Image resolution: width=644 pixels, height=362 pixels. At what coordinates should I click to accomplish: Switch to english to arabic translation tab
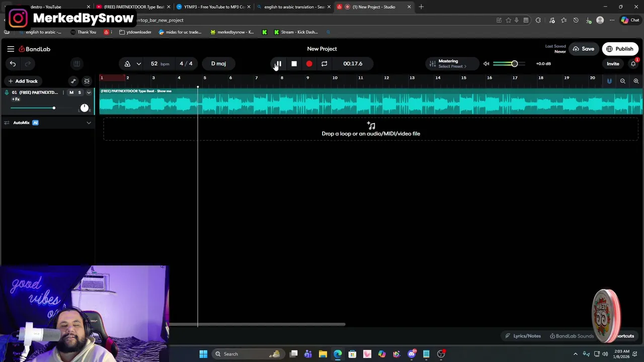[293, 7]
